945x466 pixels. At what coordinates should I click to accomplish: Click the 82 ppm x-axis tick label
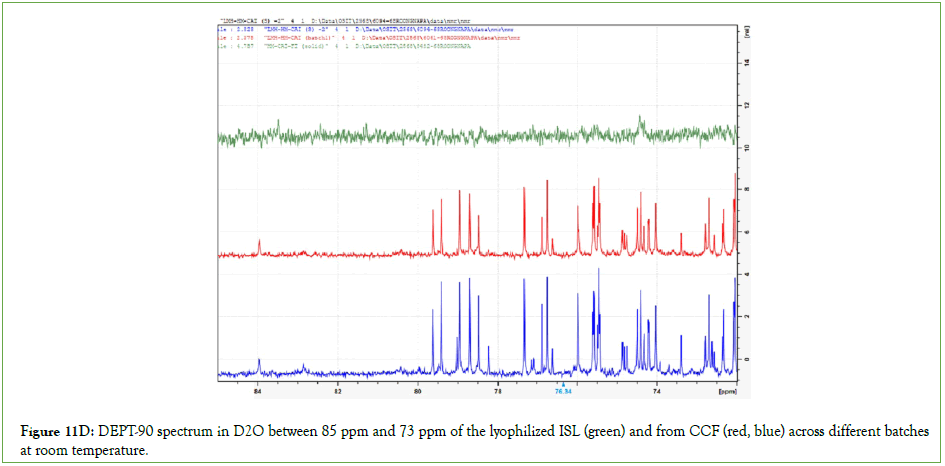click(338, 391)
